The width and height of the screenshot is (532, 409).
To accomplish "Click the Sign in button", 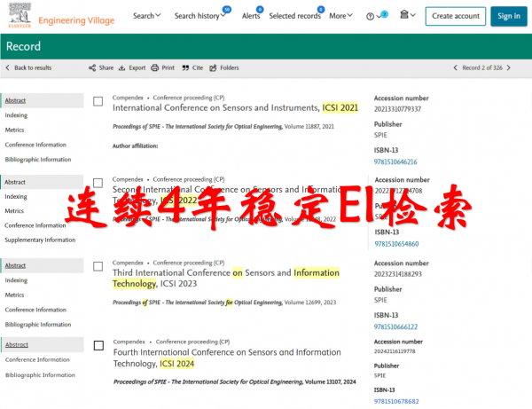I will coord(508,16).
